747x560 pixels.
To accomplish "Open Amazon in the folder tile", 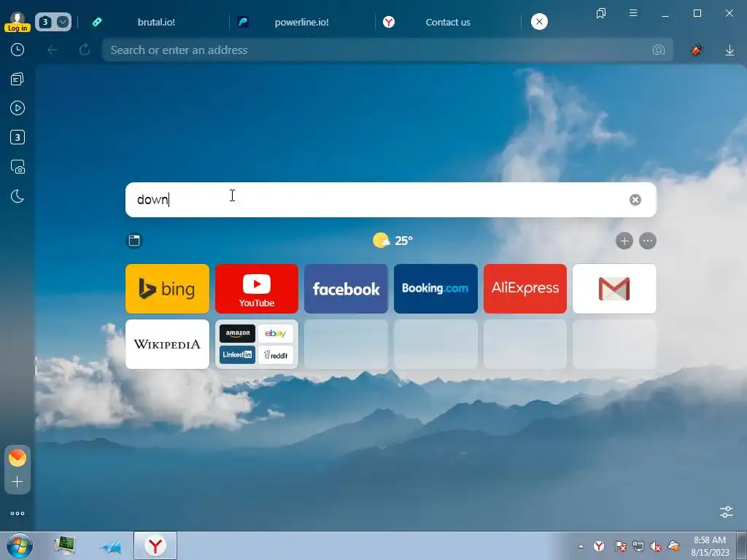I will tap(237, 333).
